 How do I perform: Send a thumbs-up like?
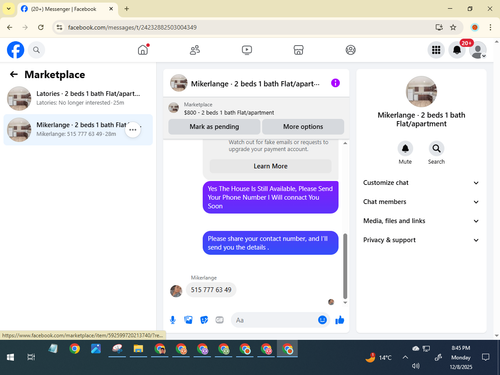[x=340, y=320]
